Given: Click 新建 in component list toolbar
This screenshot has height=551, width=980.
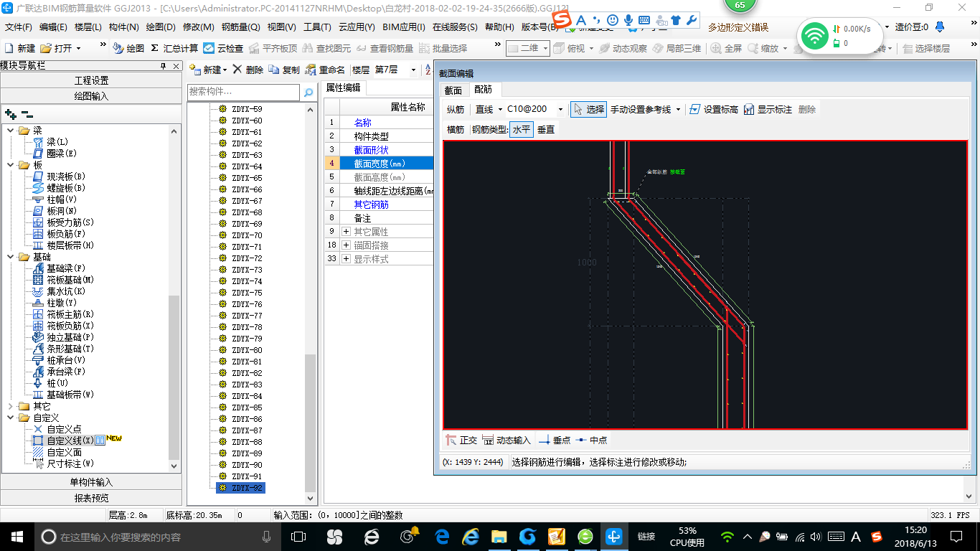Looking at the screenshot, I should (x=207, y=70).
